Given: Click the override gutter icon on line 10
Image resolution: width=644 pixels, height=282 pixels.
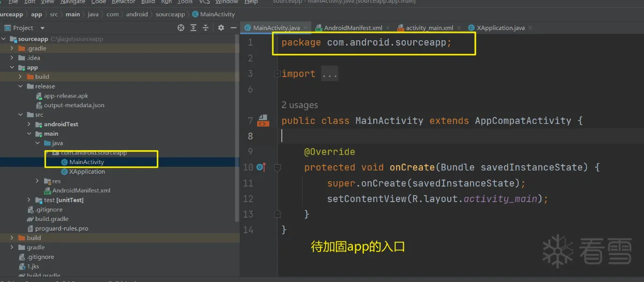Looking at the screenshot, I should tap(261, 167).
